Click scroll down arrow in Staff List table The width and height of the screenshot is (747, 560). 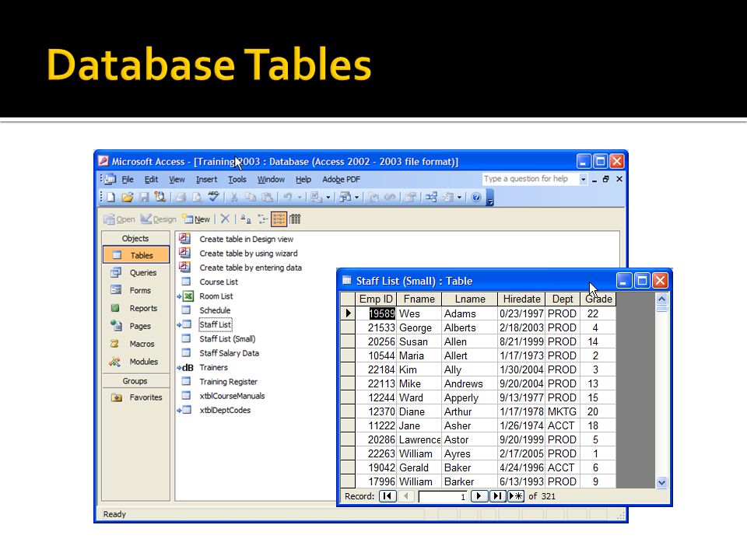pyautogui.click(x=661, y=482)
